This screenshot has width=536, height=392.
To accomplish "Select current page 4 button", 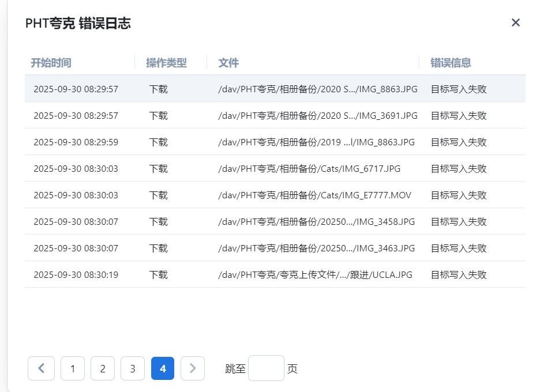I will [x=163, y=368].
